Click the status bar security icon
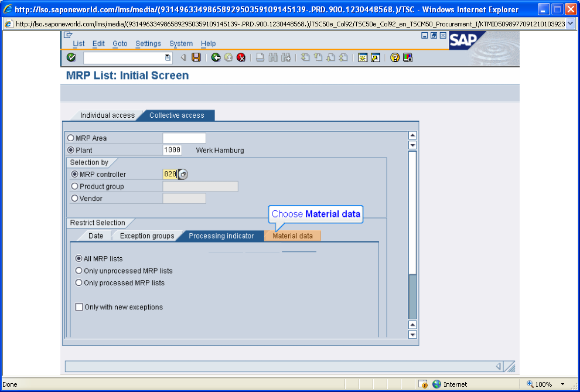Image resolution: width=580 pixels, height=392 pixels. click(423, 384)
